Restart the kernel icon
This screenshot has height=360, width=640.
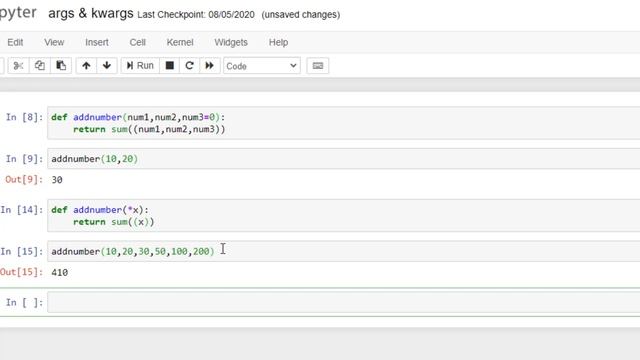click(x=189, y=66)
